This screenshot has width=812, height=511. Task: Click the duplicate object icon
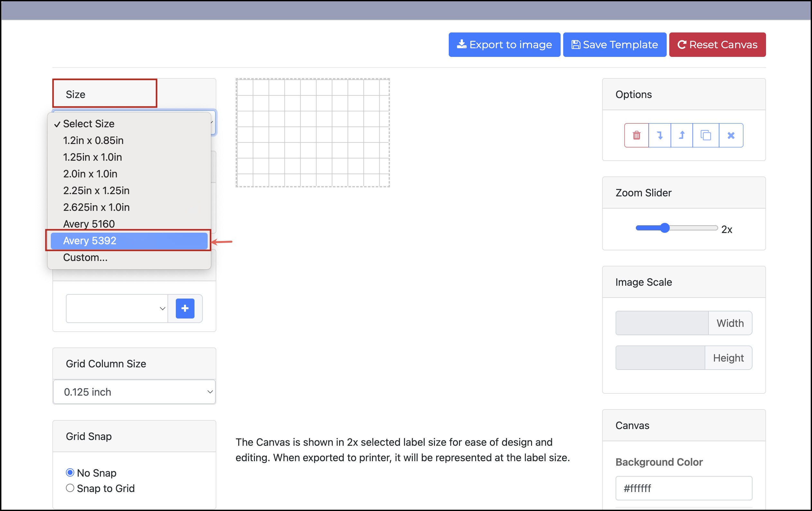click(706, 136)
